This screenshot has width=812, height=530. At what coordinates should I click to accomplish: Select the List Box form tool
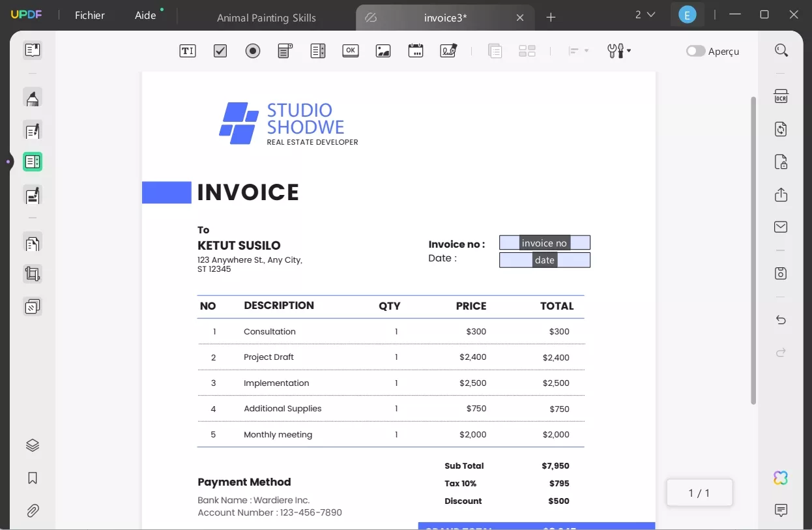(318, 51)
